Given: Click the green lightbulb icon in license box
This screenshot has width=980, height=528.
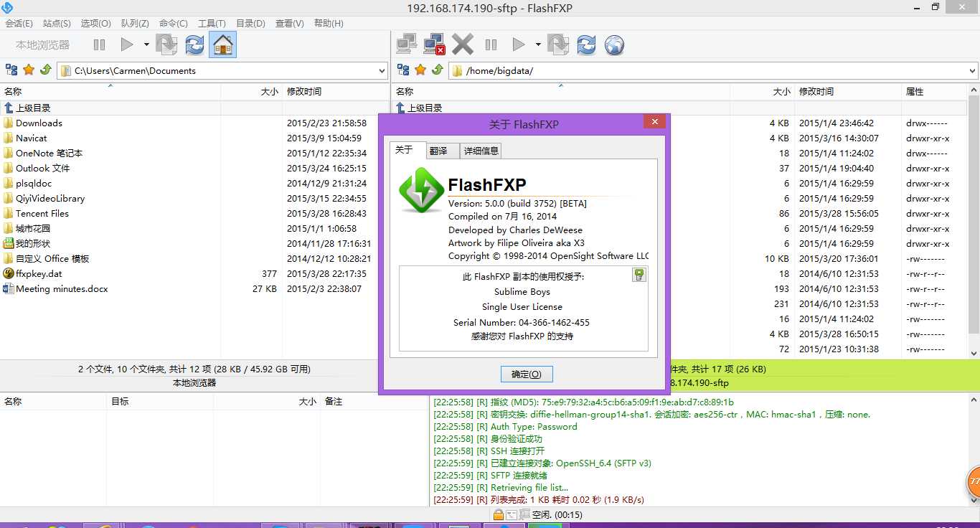Looking at the screenshot, I should click(x=639, y=275).
